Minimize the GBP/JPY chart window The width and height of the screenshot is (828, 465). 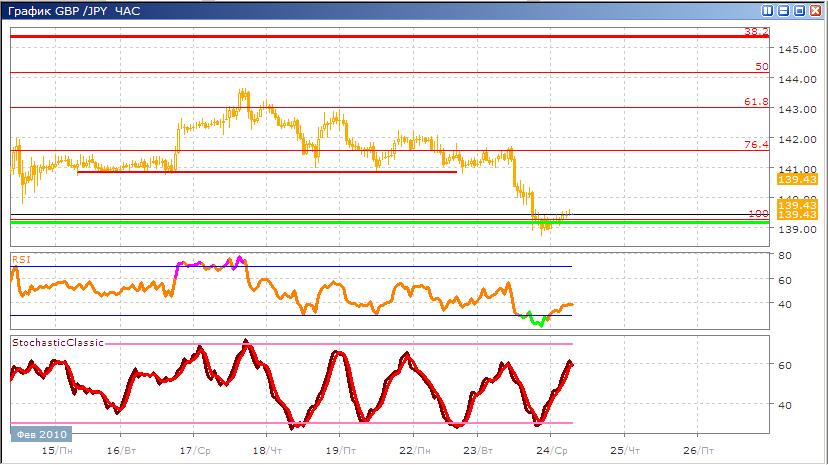[x=783, y=11]
